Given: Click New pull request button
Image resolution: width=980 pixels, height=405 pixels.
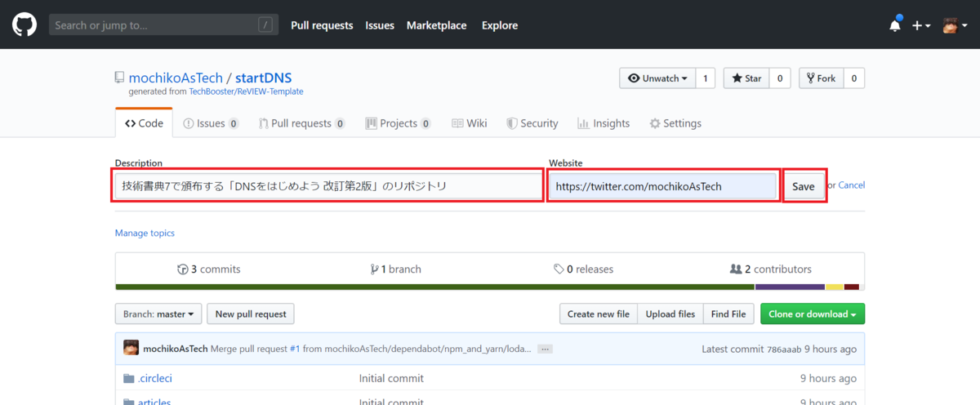Looking at the screenshot, I should tap(251, 314).
